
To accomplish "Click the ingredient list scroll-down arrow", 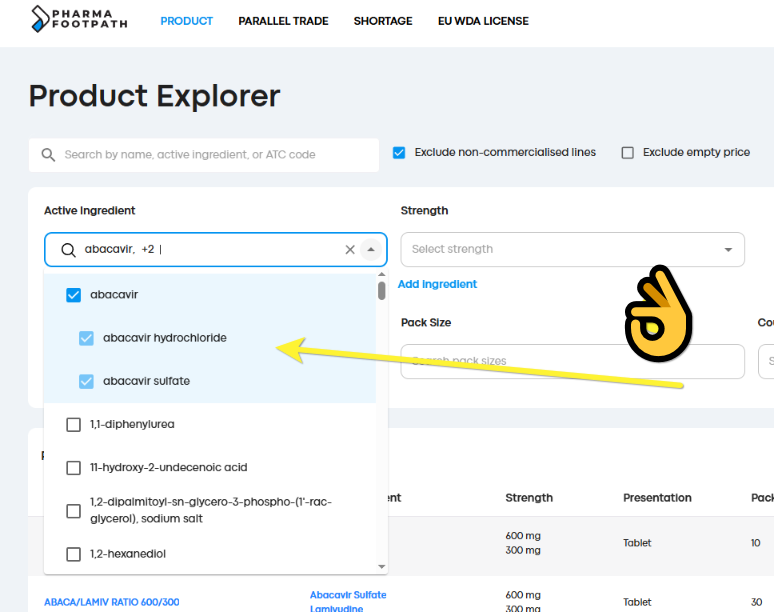I will click(x=382, y=567).
